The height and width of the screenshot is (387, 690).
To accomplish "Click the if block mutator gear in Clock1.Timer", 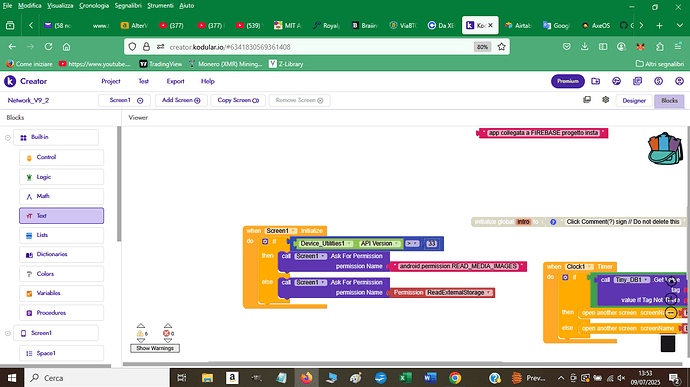I will click(565, 277).
